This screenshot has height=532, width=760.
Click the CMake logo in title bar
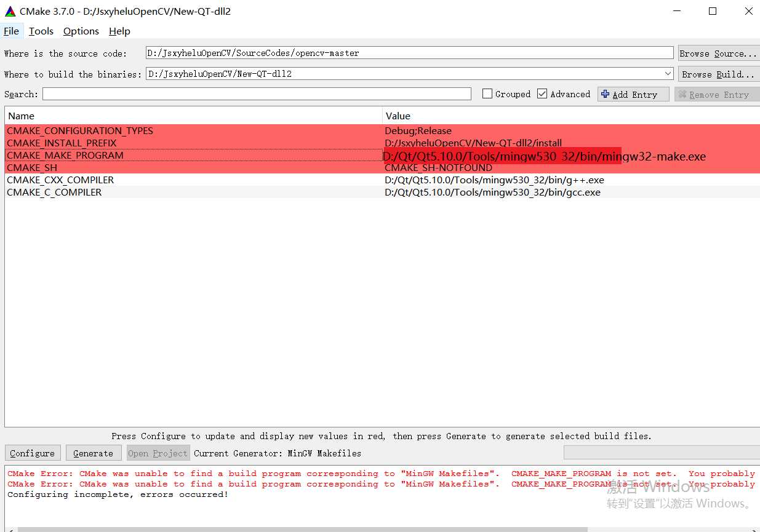[10, 11]
